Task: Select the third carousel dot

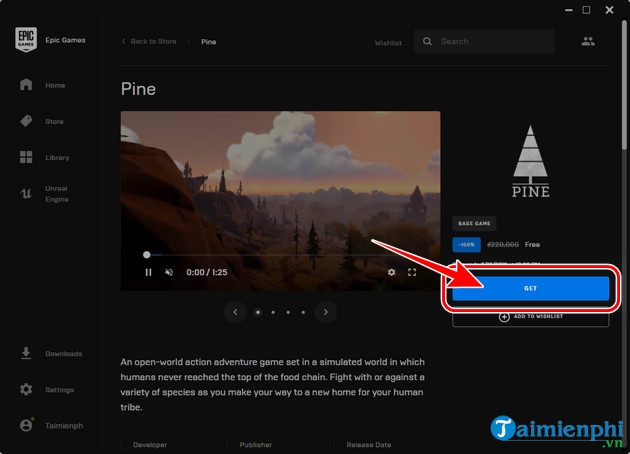Action: [288, 312]
